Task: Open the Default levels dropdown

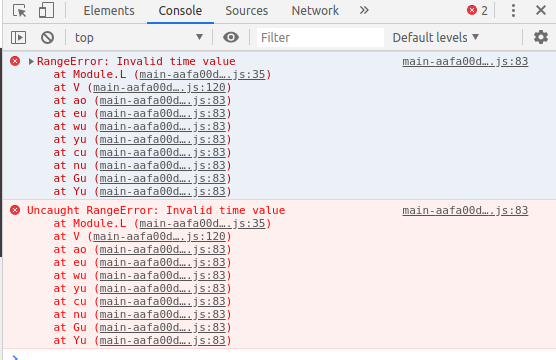Action: [x=436, y=37]
